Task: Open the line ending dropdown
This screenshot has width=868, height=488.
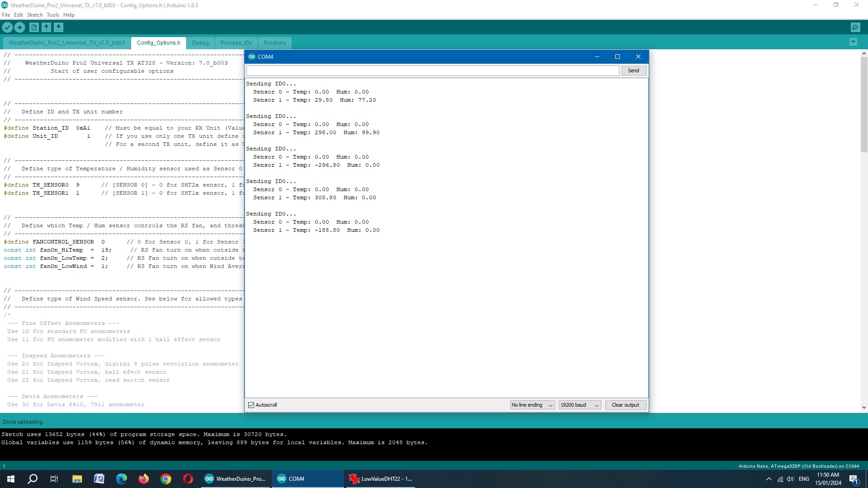Action: click(532, 405)
